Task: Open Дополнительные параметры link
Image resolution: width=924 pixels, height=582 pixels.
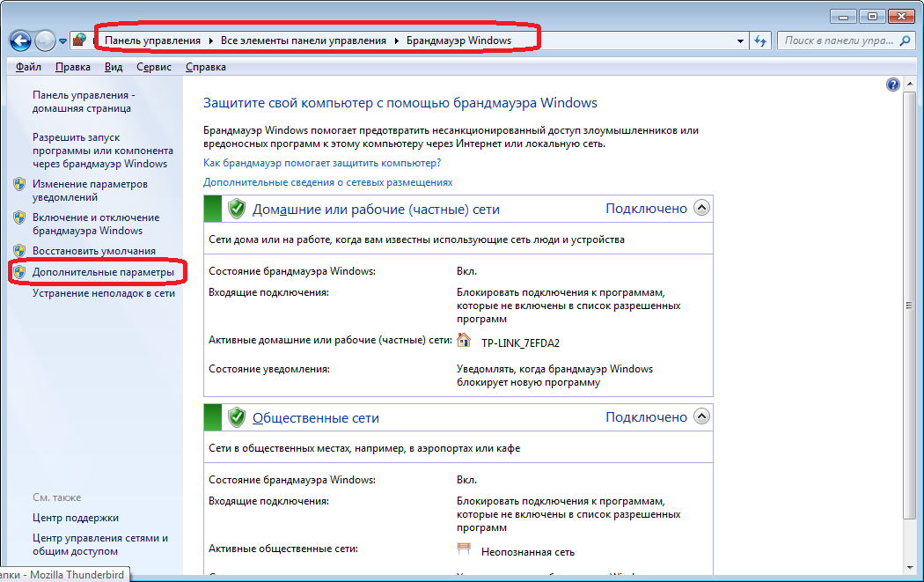Action: pos(103,273)
